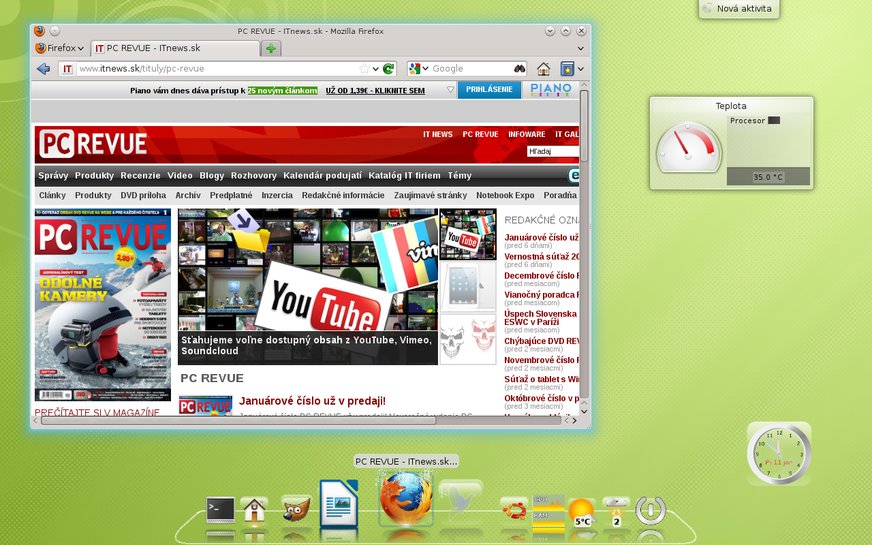Open Kalendár podujatí menu item
This screenshot has height=545, width=872.
tap(322, 176)
